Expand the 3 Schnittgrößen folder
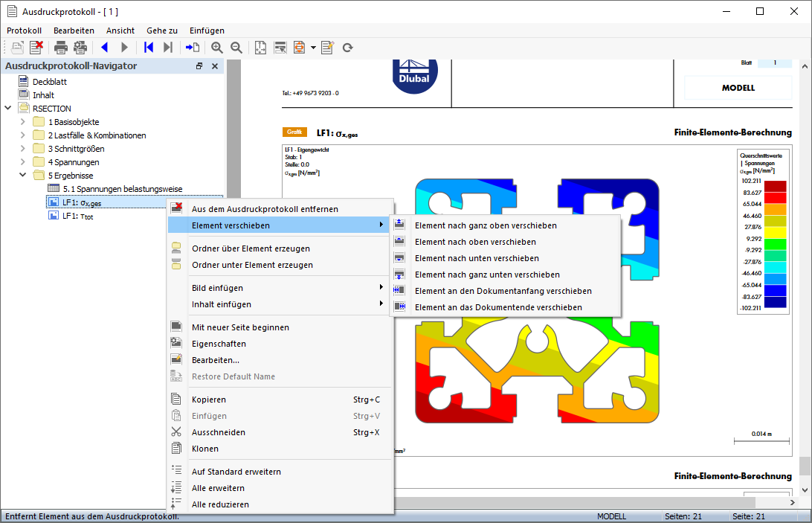 [x=23, y=149]
